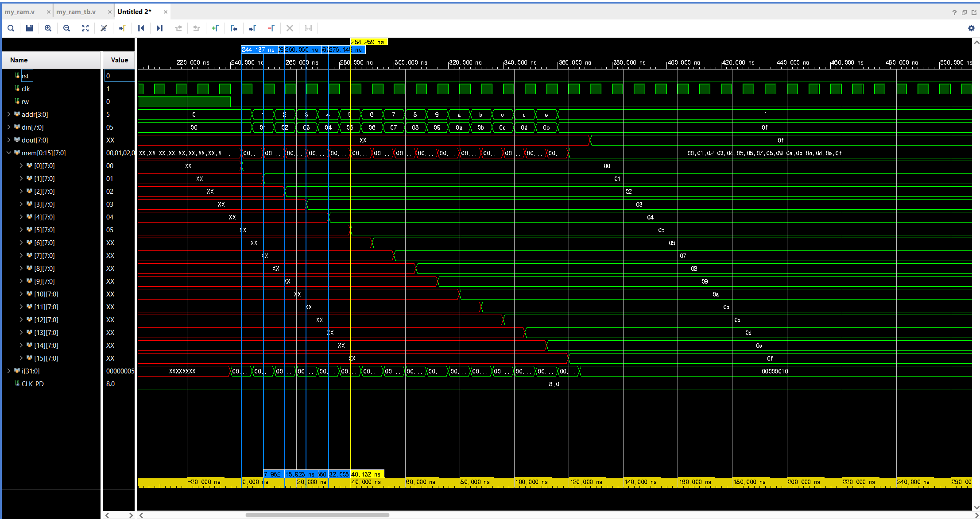This screenshot has width=980, height=519.
Task: Select the rst signal name
Action: click(x=25, y=76)
